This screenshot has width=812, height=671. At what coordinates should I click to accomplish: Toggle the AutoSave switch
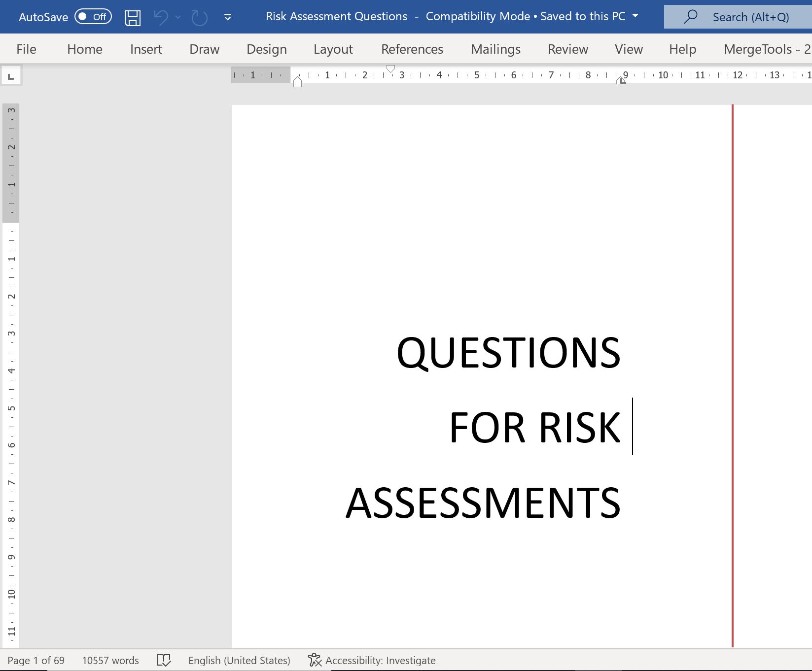[93, 17]
